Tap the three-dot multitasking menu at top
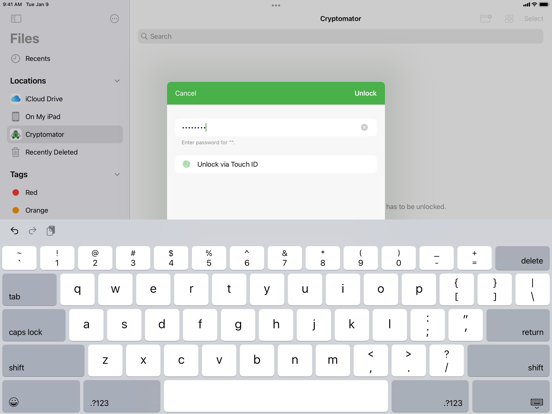552x414 pixels. 276,5
